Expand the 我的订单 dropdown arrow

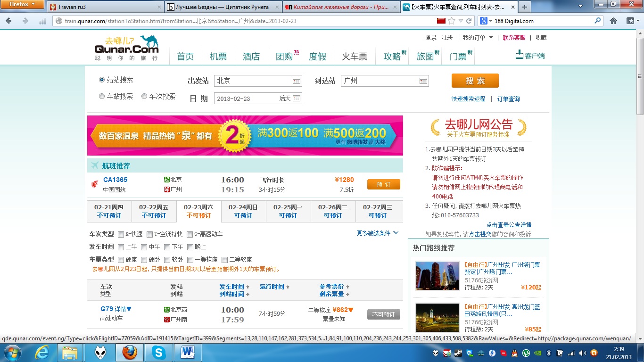[491, 37]
